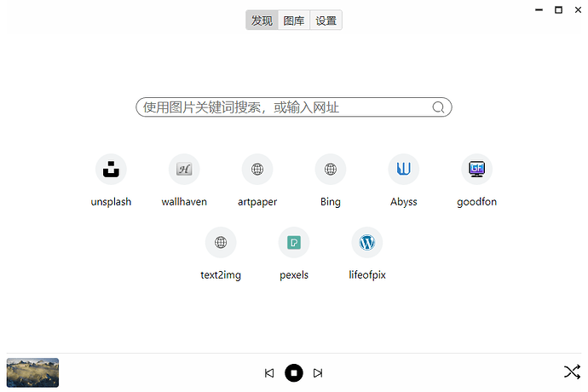Open the lifeofpix source icon

click(x=367, y=243)
